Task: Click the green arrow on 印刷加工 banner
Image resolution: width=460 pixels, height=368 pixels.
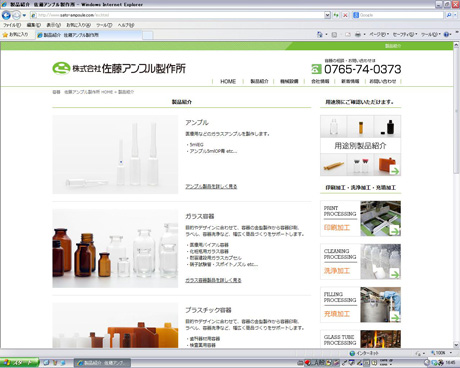Action: [395, 231]
